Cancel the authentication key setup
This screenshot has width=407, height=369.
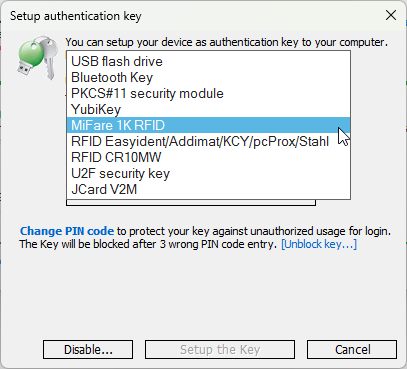coord(352,350)
